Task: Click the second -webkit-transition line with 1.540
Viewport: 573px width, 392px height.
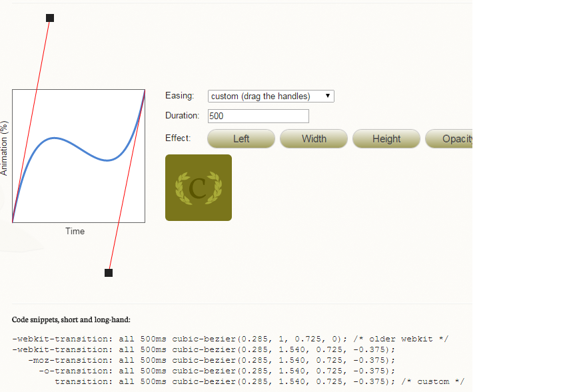Action: coord(204,349)
